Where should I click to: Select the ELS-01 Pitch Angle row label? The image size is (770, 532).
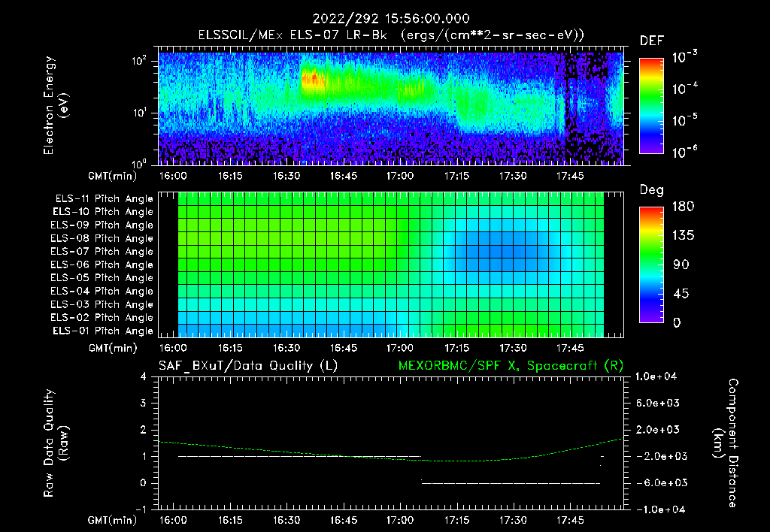point(103,331)
